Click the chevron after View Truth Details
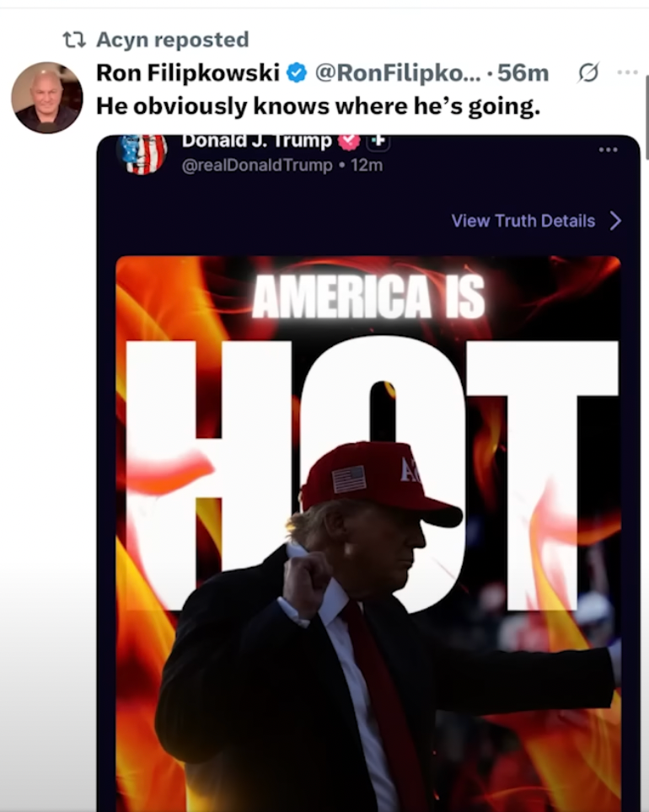 click(615, 221)
